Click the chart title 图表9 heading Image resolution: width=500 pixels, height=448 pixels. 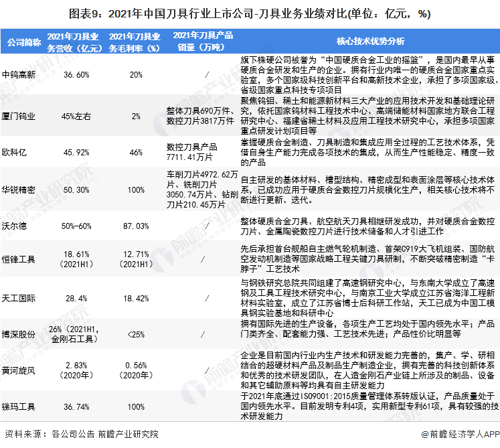pos(250,13)
